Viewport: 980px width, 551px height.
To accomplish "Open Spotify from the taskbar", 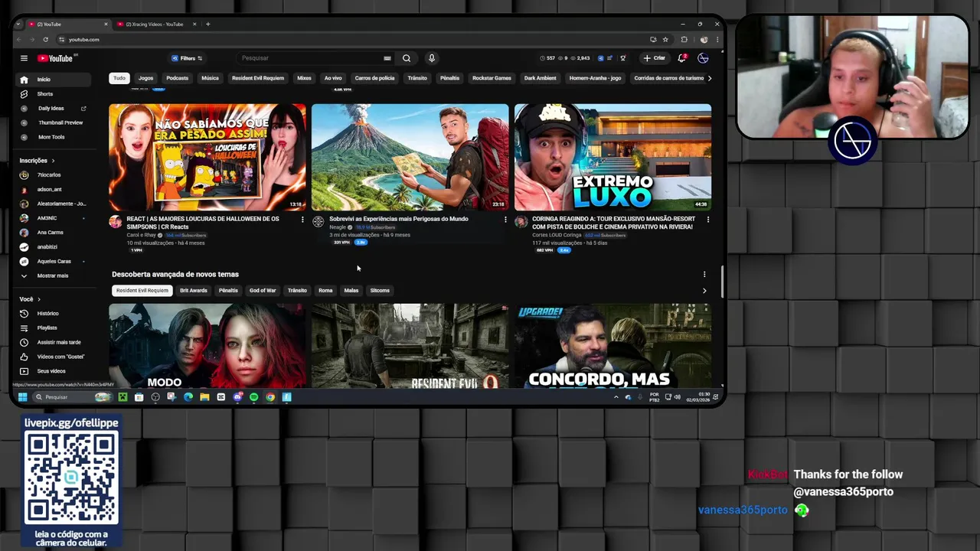I will (254, 397).
